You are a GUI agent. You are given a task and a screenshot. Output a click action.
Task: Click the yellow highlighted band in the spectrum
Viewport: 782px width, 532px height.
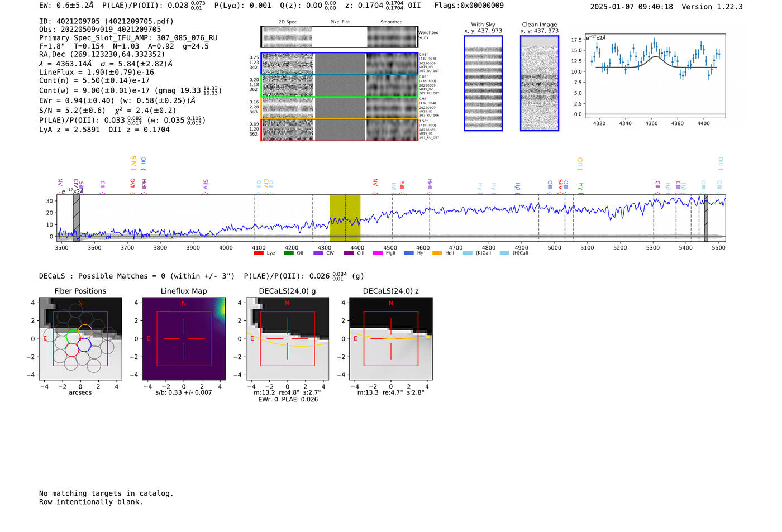[x=345, y=218]
